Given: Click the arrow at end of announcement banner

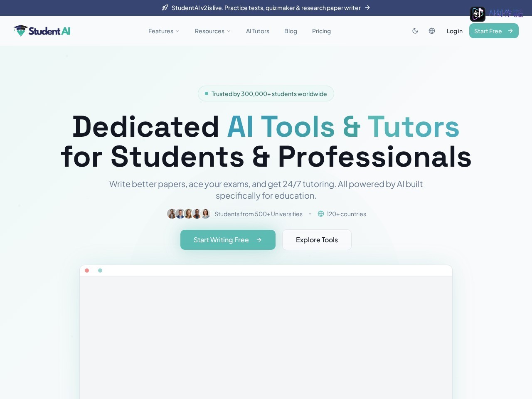Looking at the screenshot, I should click(367, 7).
